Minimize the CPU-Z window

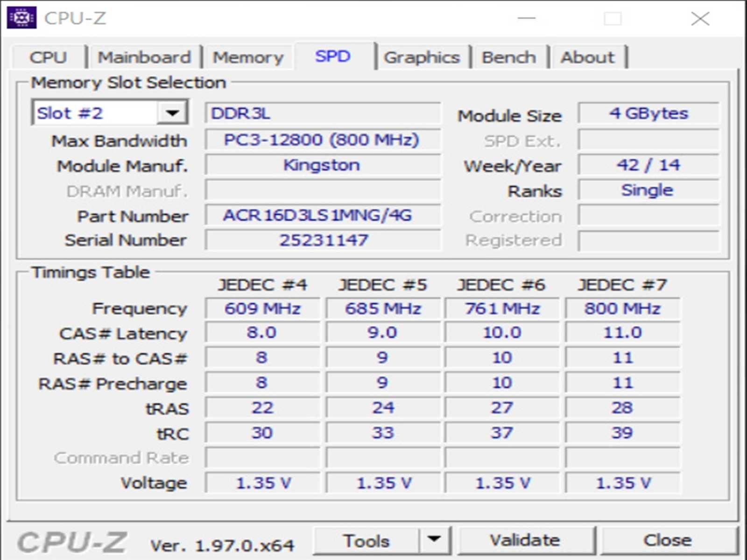(x=527, y=18)
